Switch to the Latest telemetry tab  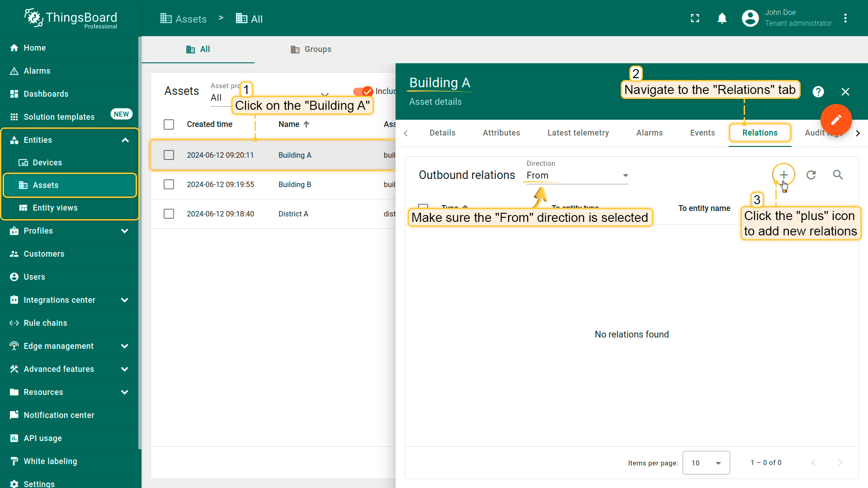[x=578, y=133]
